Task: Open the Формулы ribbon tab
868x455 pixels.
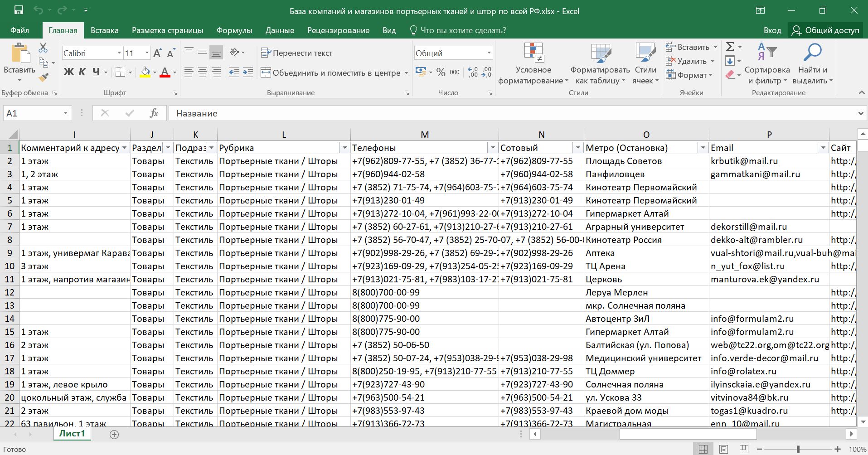Action: 234,30
